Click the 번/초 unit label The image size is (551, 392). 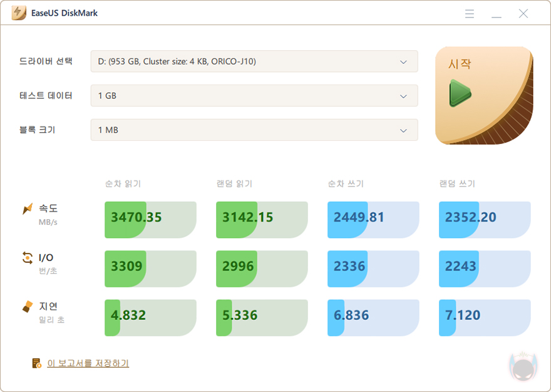click(x=48, y=271)
